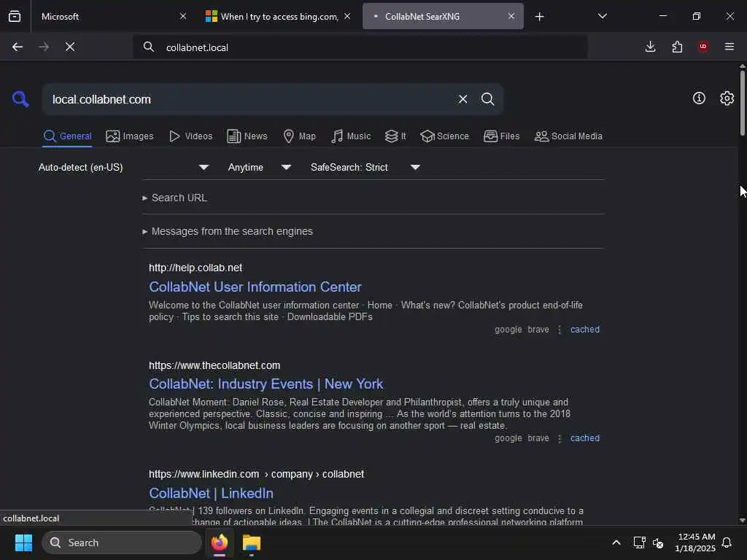This screenshot has height=560, width=747.
Task: Open File Explorer from the taskbar
Action: coord(252,542)
